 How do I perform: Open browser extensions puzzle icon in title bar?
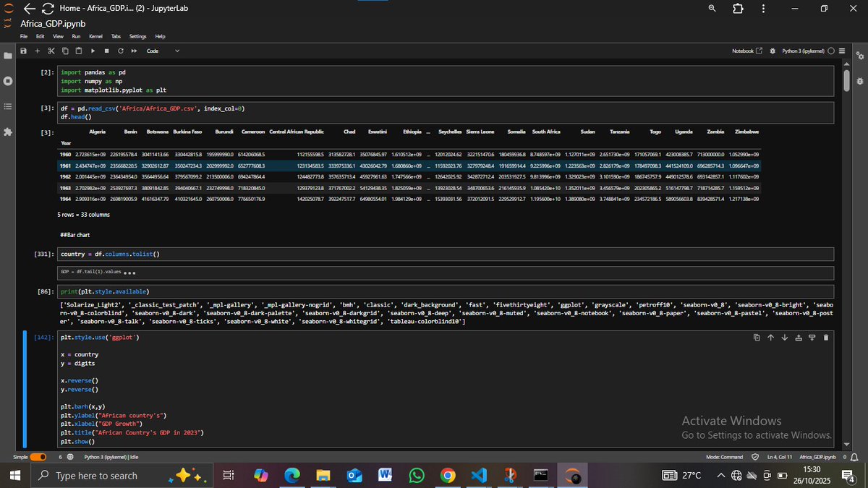click(x=738, y=9)
